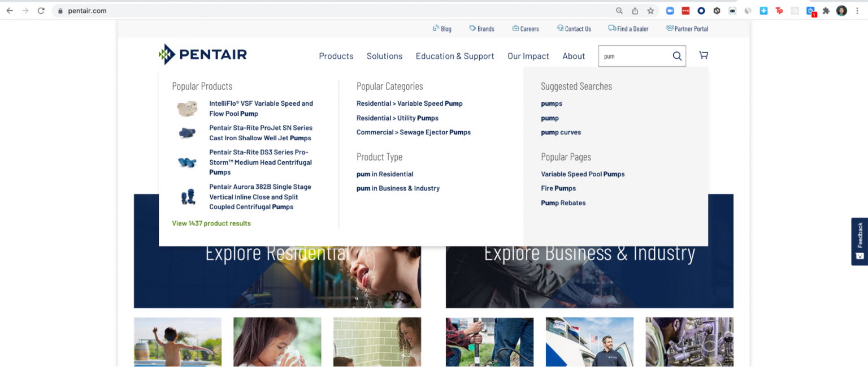Open the Brands link

point(481,29)
